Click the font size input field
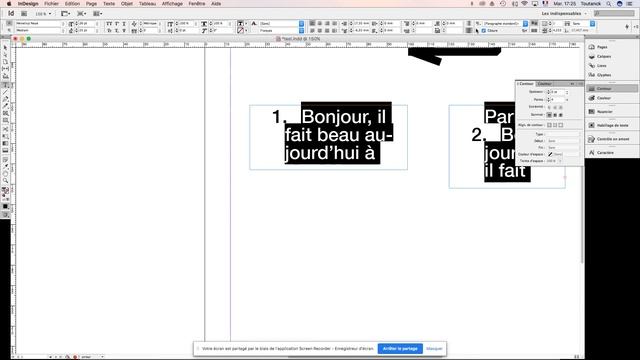 (86, 24)
